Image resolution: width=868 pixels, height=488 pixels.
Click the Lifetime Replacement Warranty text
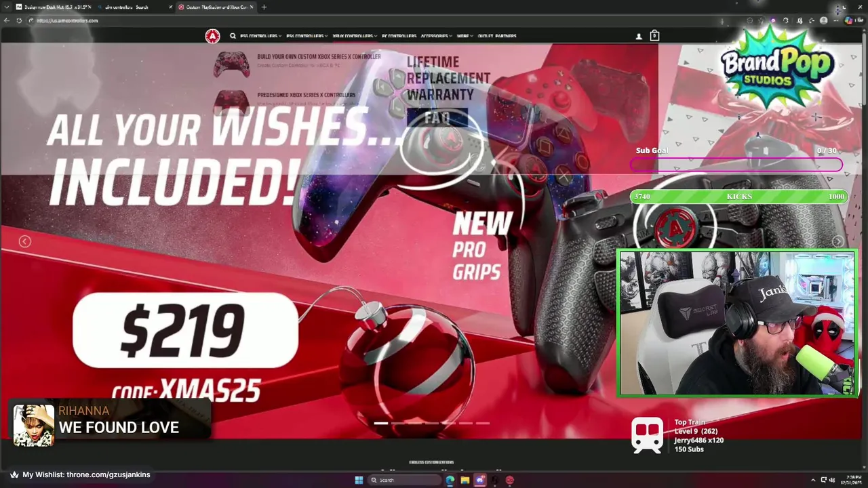[x=448, y=79]
